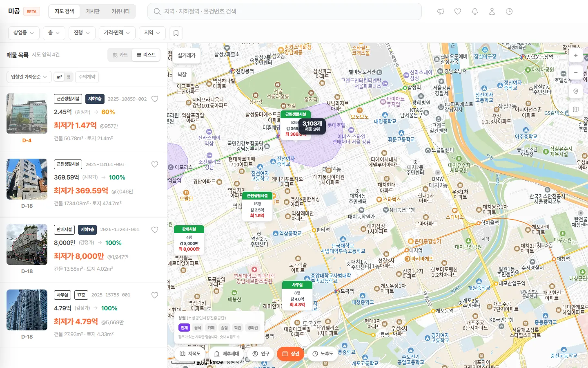
Task: Open the 가격·면적 dropdown filter
Action: [x=117, y=33]
